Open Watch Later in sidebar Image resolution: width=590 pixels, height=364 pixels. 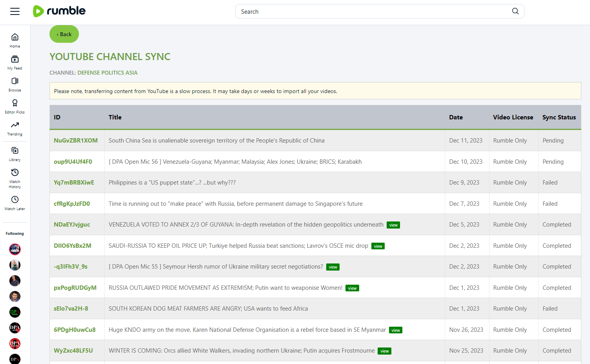[x=15, y=203]
